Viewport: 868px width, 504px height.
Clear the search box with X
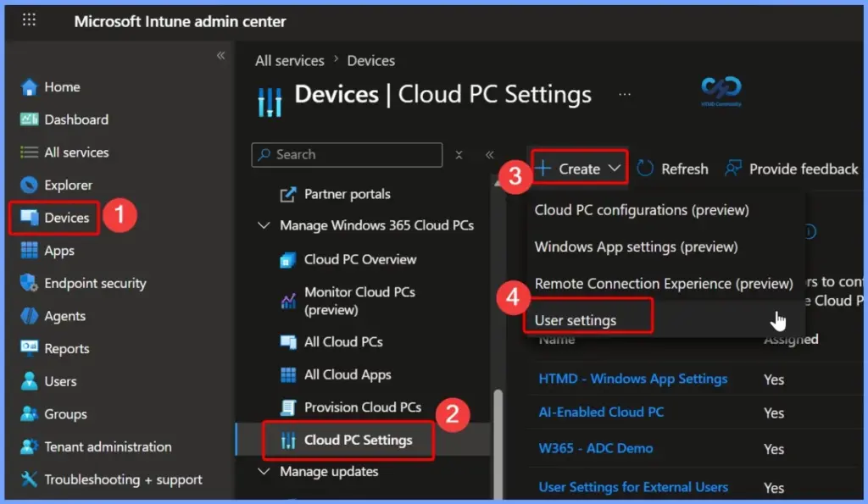pyautogui.click(x=459, y=155)
